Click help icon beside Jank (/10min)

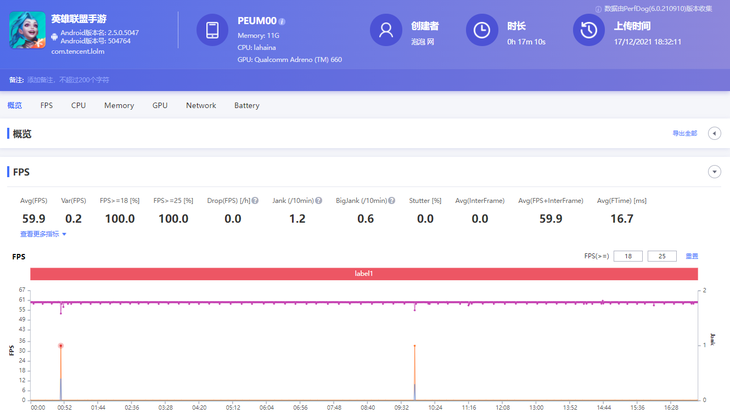(x=318, y=201)
